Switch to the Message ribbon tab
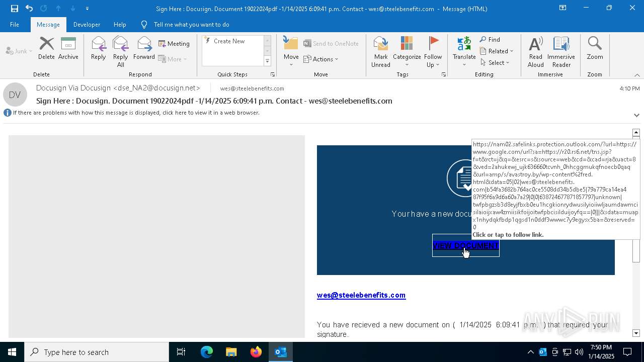 click(48, 25)
